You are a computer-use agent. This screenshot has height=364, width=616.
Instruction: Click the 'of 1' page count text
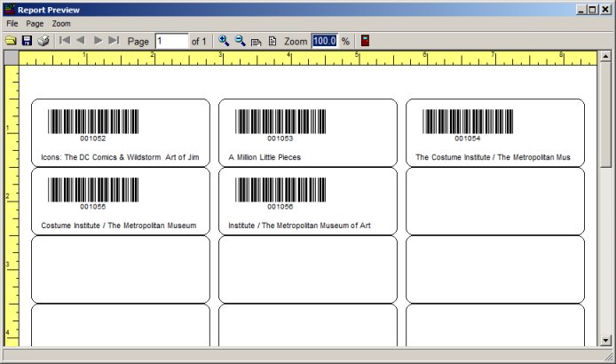point(199,41)
